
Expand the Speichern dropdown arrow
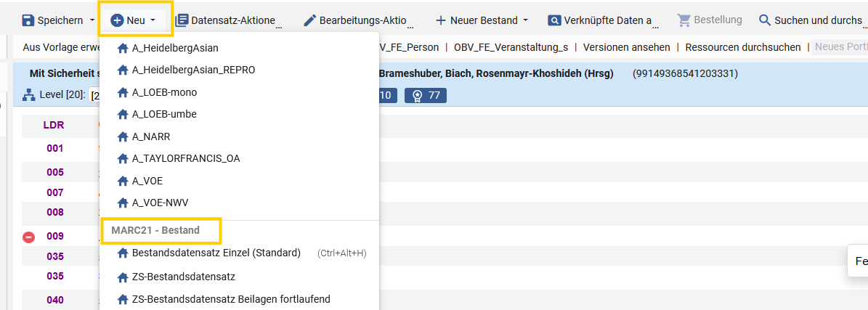click(92, 20)
